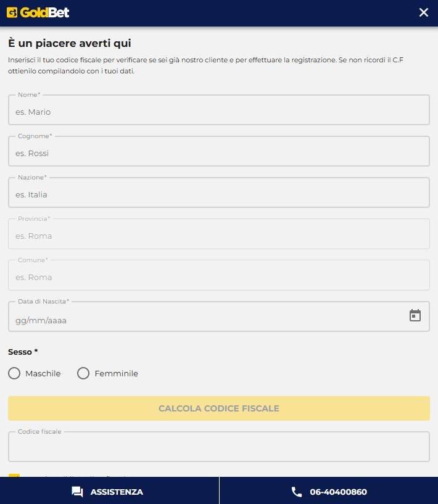Click into the Nome input field

[x=219, y=109]
